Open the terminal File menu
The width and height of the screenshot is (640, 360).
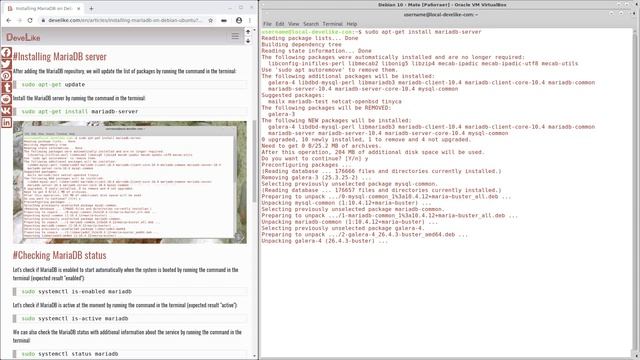(x=267, y=24)
